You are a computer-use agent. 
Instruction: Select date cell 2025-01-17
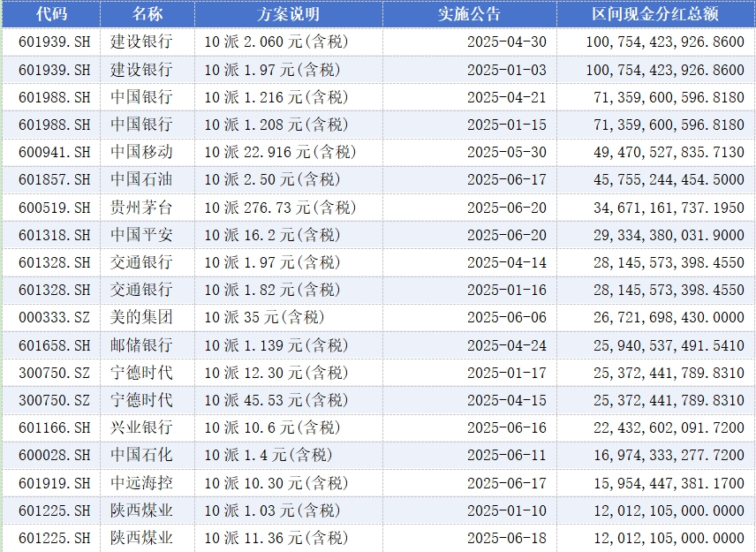pyautogui.click(x=469, y=373)
